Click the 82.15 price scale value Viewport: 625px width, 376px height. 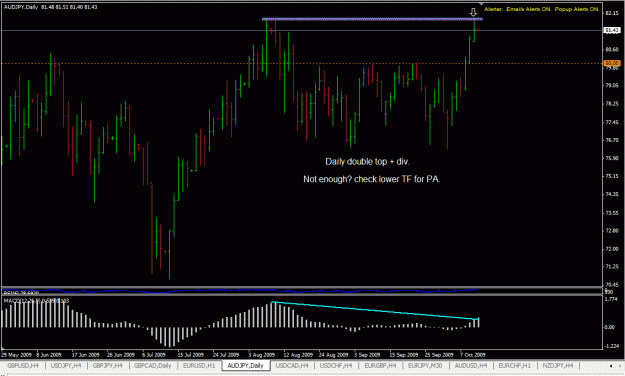pyautogui.click(x=611, y=13)
